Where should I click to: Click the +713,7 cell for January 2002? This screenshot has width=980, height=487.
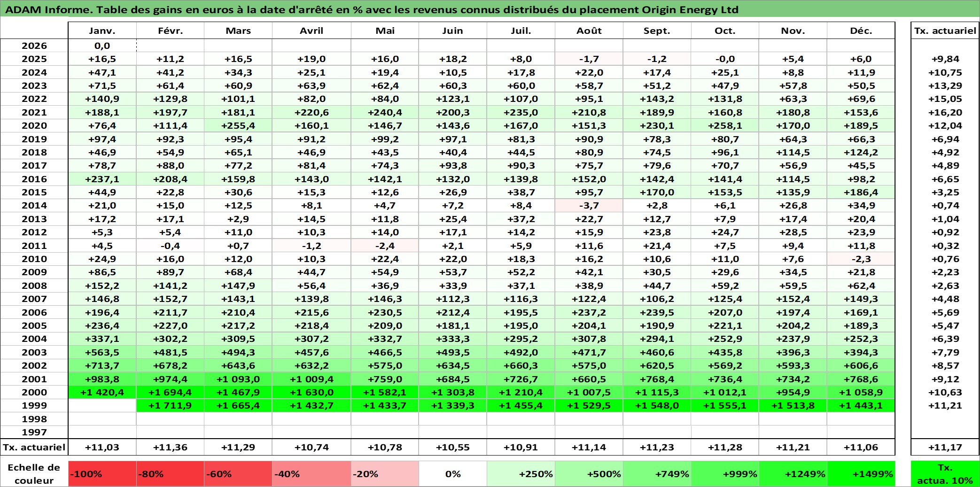(x=102, y=365)
